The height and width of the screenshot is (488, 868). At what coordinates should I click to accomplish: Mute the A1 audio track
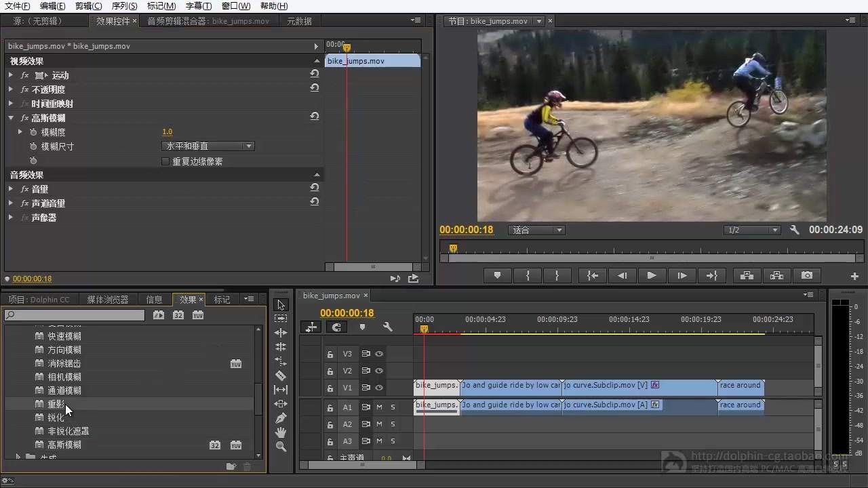pos(379,407)
